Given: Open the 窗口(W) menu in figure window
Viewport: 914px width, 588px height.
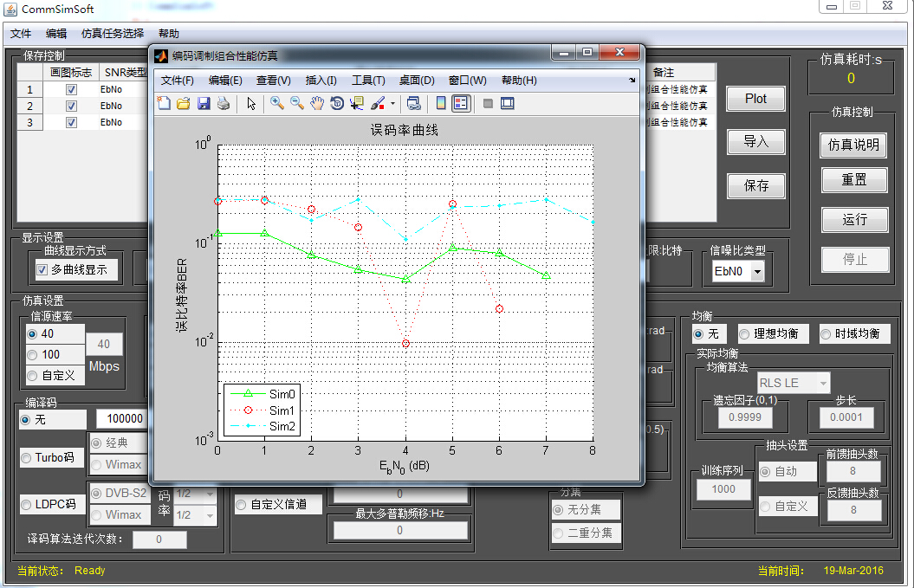Looking at the screenshot, I should (x=468, y=81).
